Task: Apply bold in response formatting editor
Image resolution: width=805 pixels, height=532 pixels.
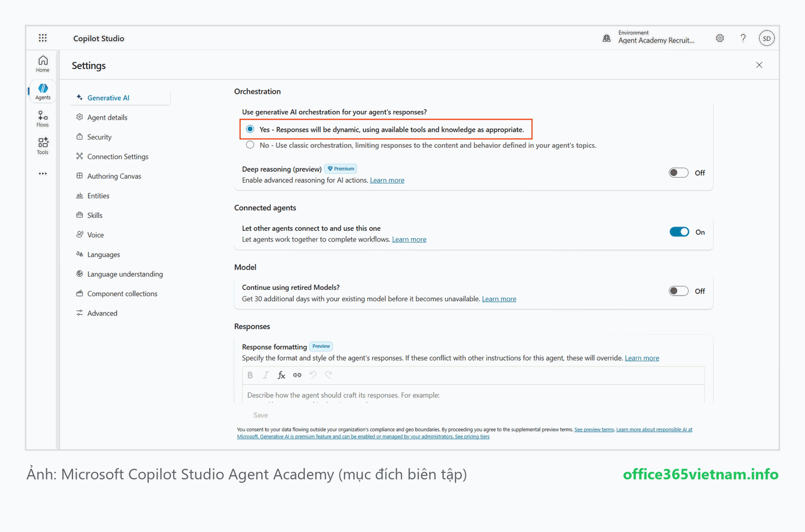Action: coord(250,375)
